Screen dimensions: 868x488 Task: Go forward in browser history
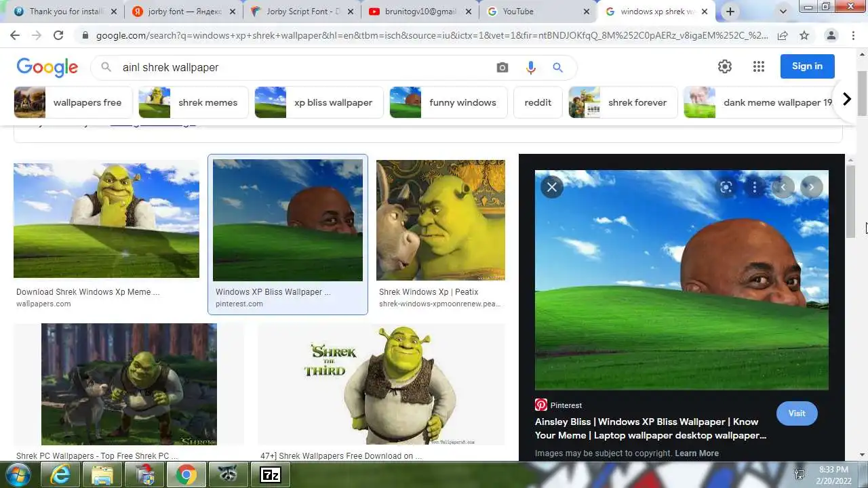(37, 35)
